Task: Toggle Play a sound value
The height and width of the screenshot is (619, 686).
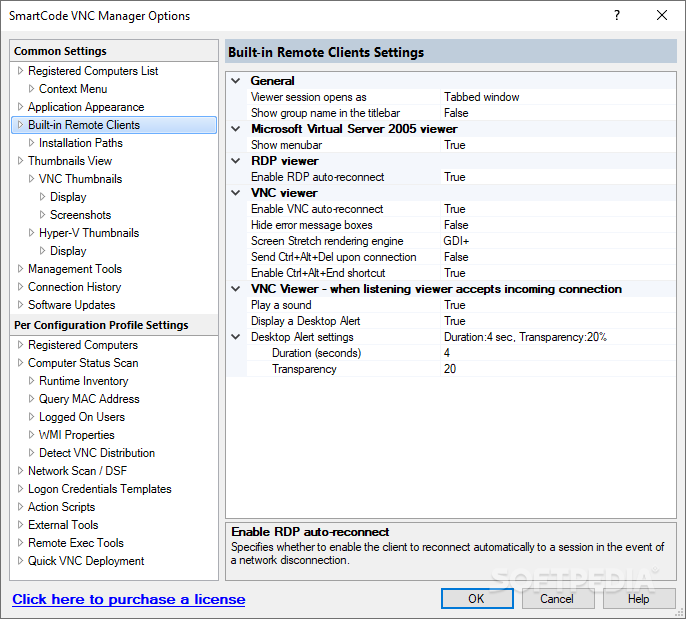Action: 558,305
